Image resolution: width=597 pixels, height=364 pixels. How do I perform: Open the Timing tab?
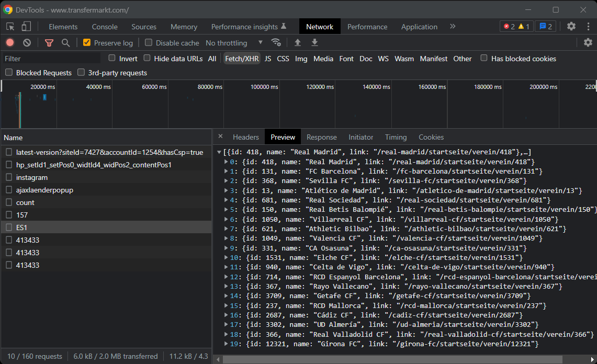point(396,137)
